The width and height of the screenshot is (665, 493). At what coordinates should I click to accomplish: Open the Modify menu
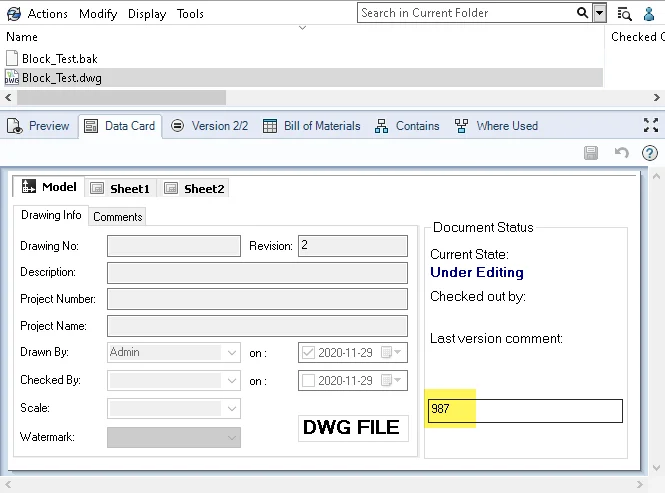point(98,14)
